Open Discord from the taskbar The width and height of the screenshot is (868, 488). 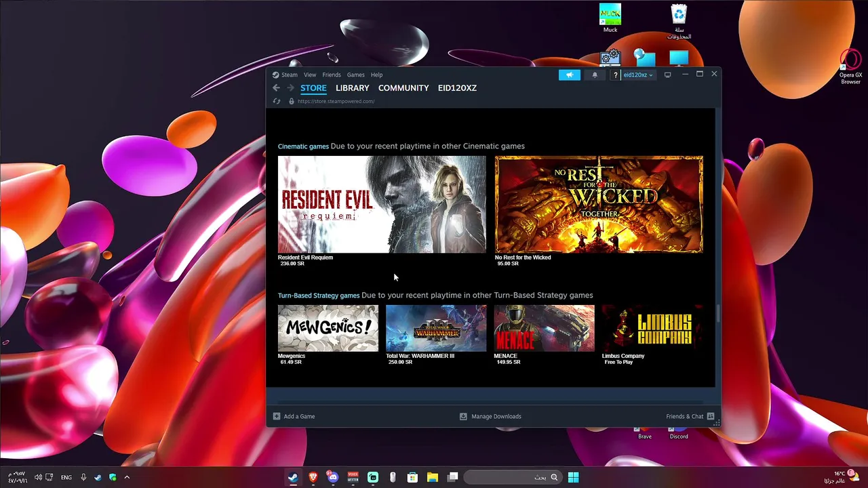[332, 477]
